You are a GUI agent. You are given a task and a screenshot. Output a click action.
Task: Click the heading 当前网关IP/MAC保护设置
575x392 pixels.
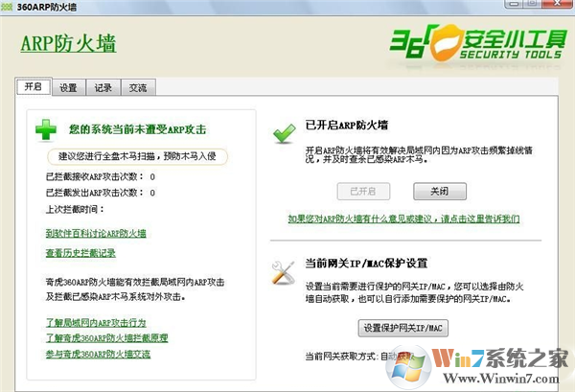click(x=366, y=263)
